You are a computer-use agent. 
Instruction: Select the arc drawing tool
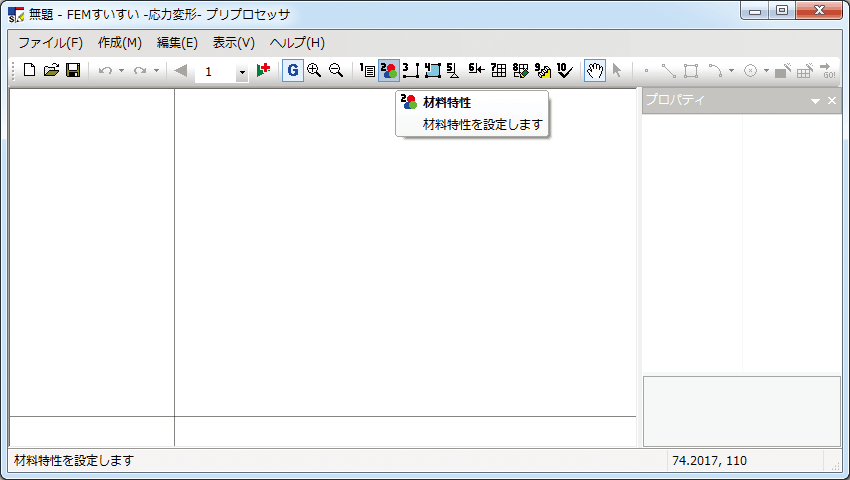tap(716, 71)
